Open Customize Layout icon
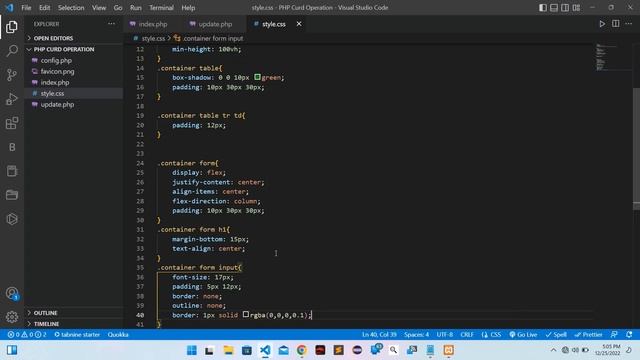Viewport: 640px width, 360px height. click(x=576, y=7)
